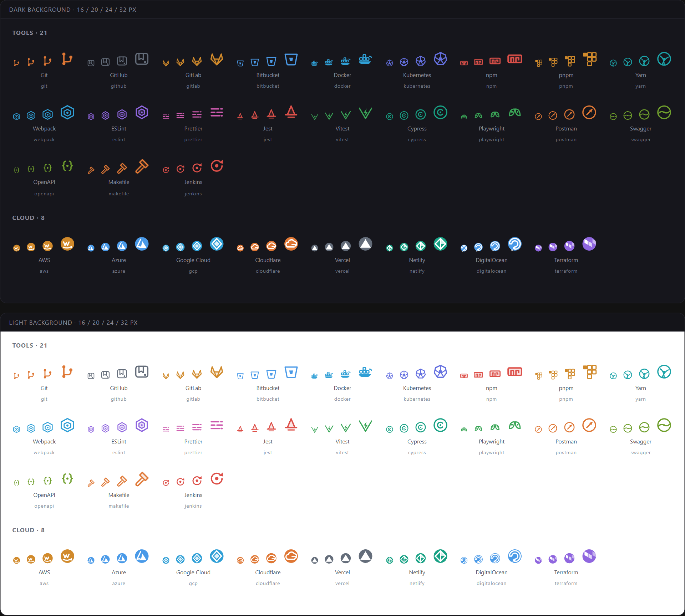Choose the largest ESLint icon on dark background
The height and width of the screenshot is (616, 685).
142,112
